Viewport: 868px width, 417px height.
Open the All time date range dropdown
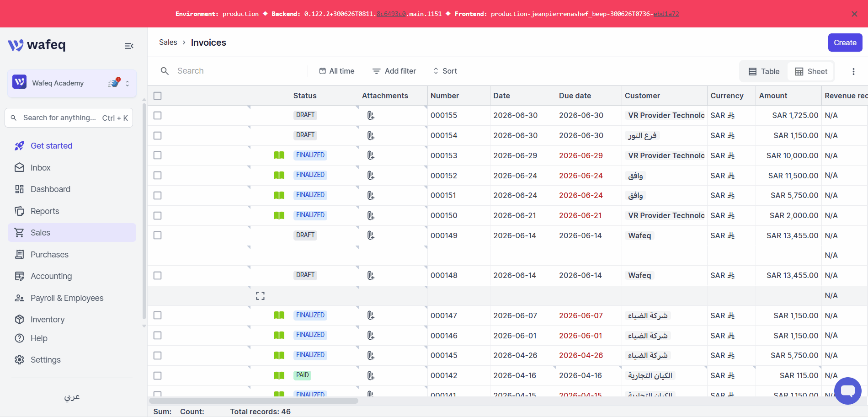pyautogui.click(x=337, y=71)
